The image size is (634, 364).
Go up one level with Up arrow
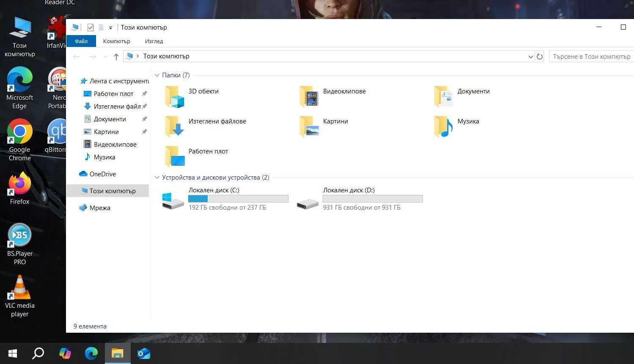(116, 56)
